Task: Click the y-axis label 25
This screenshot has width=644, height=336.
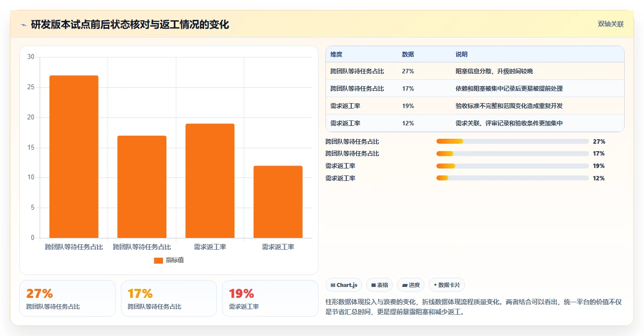Action: click(x=31, y=87)
